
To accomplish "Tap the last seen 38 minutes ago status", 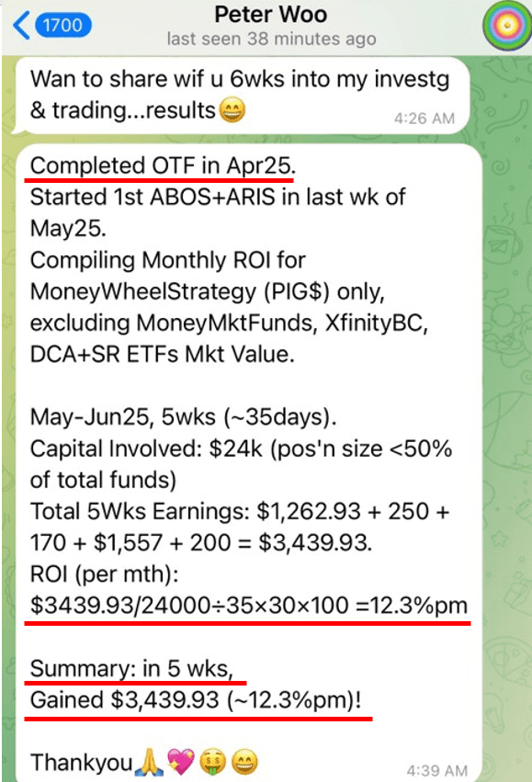I will pos(271,39).
